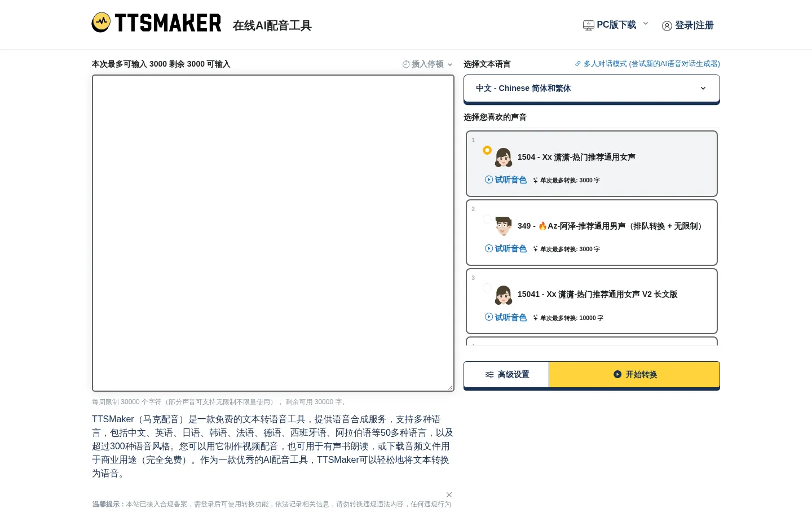Select voice 15041 潇潇 V2 长文版 radio button
Image resolution: width=812 pixels, height=508 pixels.
[487, 288]
